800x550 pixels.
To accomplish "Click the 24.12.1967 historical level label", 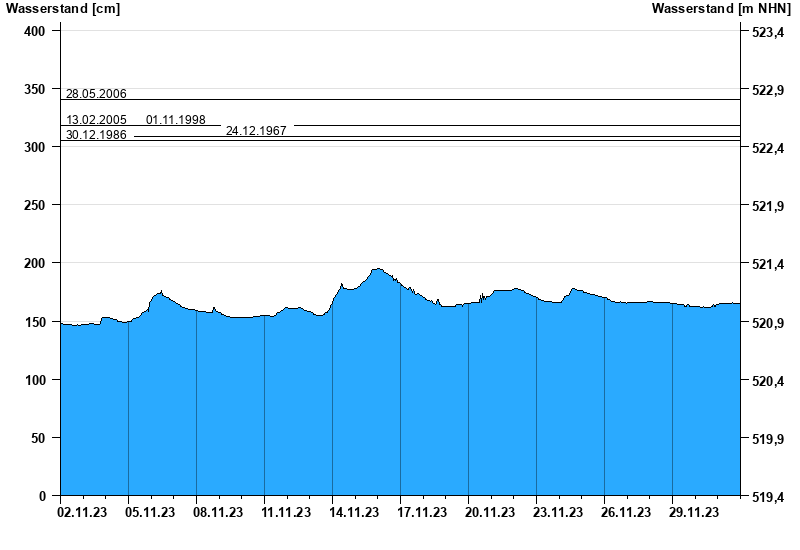I will pos(256,131).
